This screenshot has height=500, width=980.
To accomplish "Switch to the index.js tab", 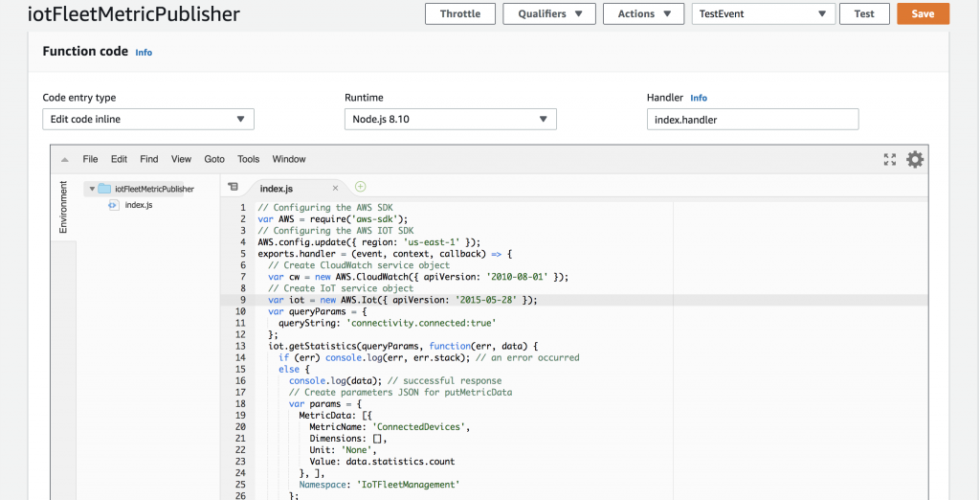I will (277, 189).
